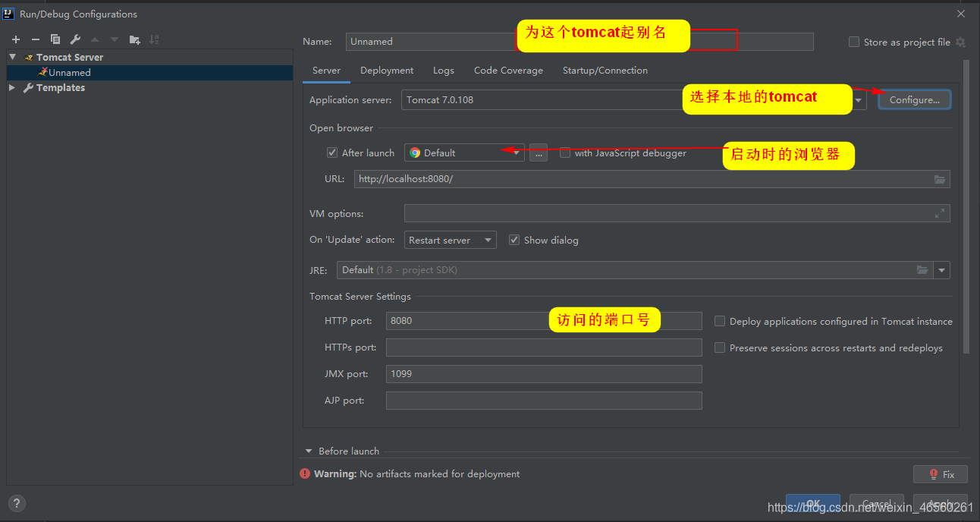
Task: Enable with JavaScript debugger
Action: pyautogui.click(x=565, y=153)
